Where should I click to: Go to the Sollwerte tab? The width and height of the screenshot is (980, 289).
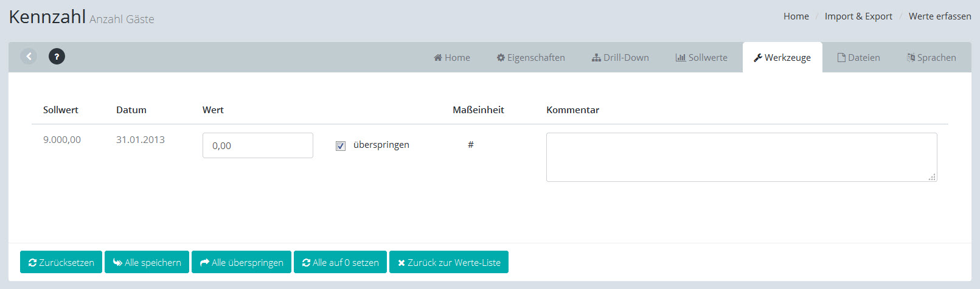click(701, 58)
